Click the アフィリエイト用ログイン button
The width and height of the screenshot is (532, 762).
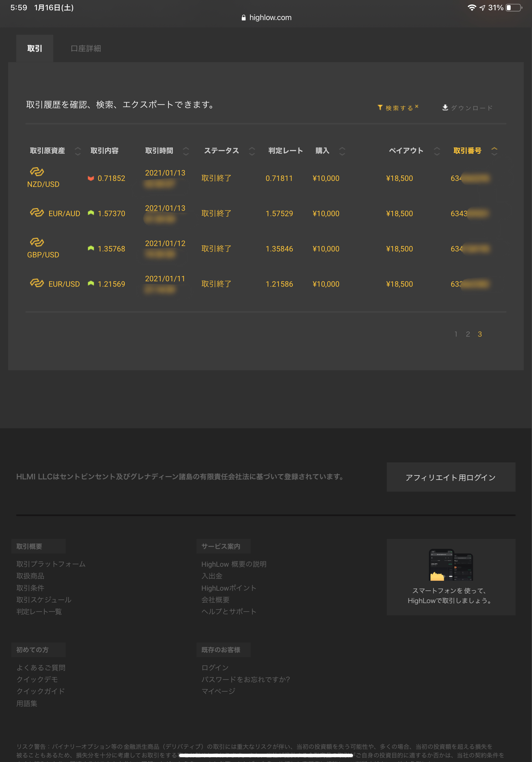click(450, 477)
